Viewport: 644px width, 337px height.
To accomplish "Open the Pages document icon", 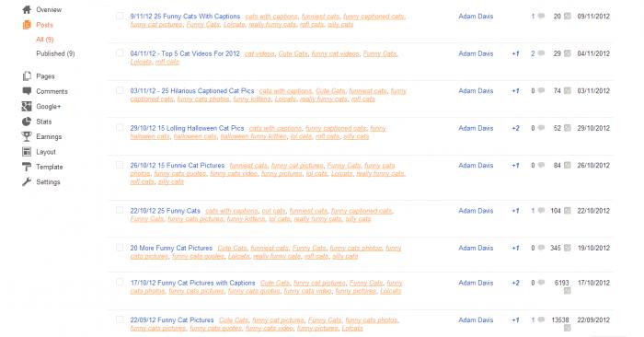I will pyautogui.click(x=27, y=76).
